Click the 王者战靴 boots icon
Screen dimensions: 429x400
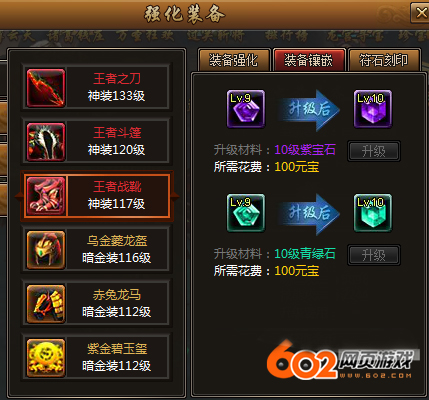coord(46,196)
